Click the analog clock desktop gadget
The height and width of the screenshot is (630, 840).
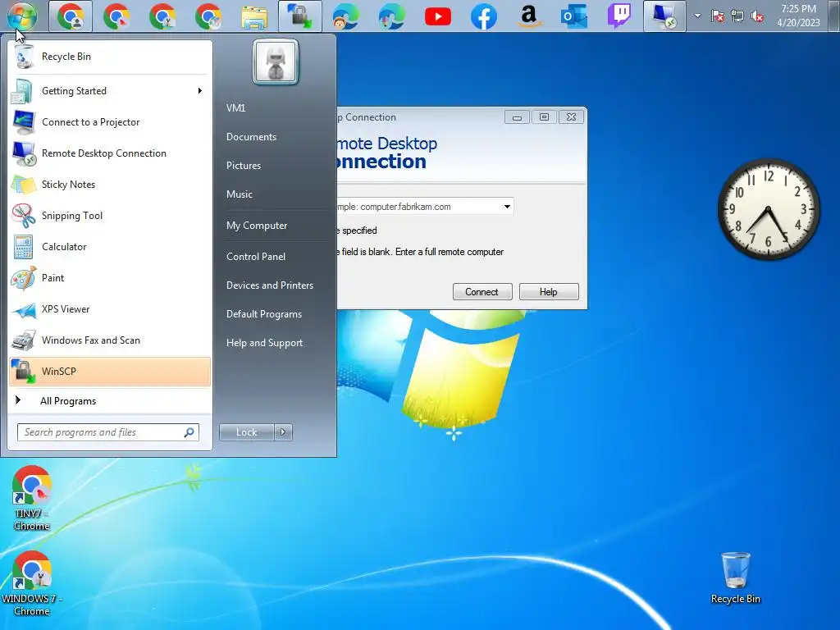tap(768, 209)
